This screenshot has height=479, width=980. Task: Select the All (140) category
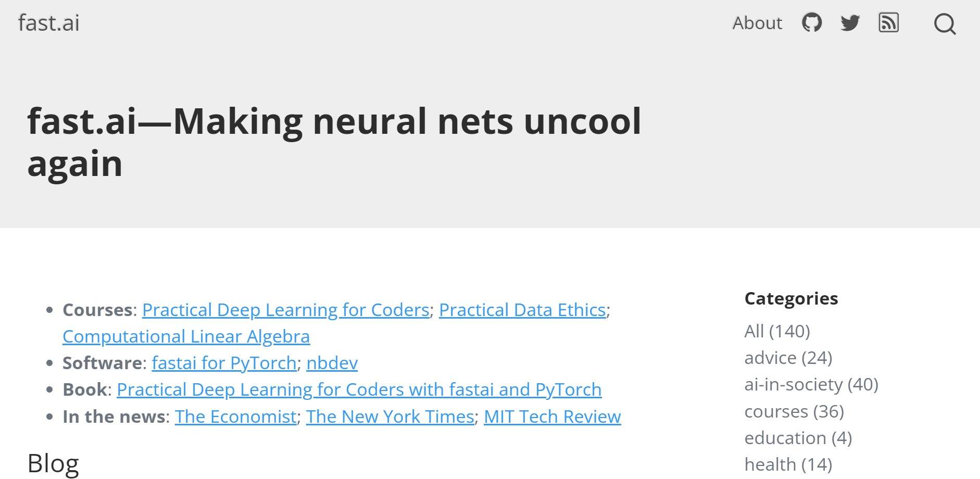[777, 331]
